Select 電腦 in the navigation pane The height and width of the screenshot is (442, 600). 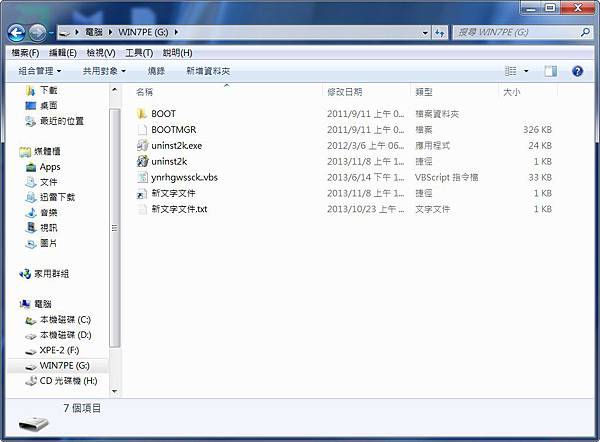pyautogui.click(x=42, y=304)
